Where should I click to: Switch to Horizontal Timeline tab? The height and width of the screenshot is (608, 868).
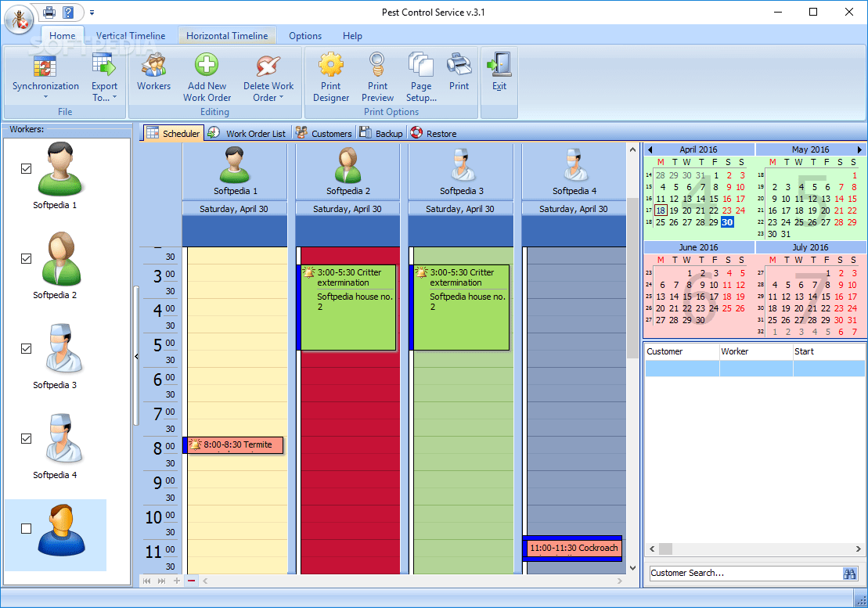(x=227, y=36)
